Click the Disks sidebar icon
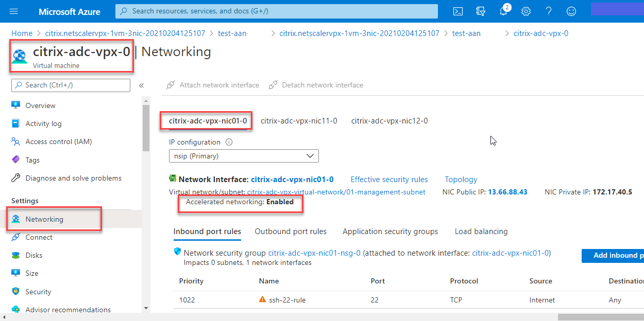644x321 pixels. (x=16, y=255)
